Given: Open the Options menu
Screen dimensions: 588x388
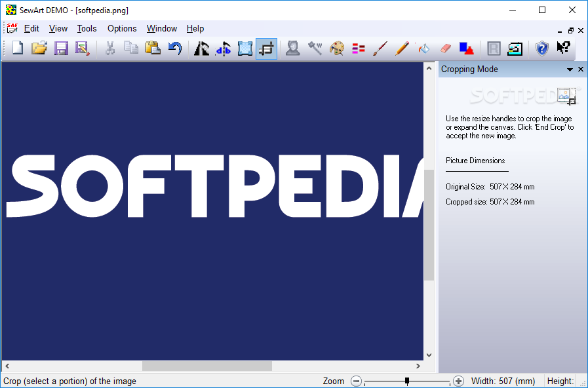Looking at the screenshot, I should tap(122, 28).
